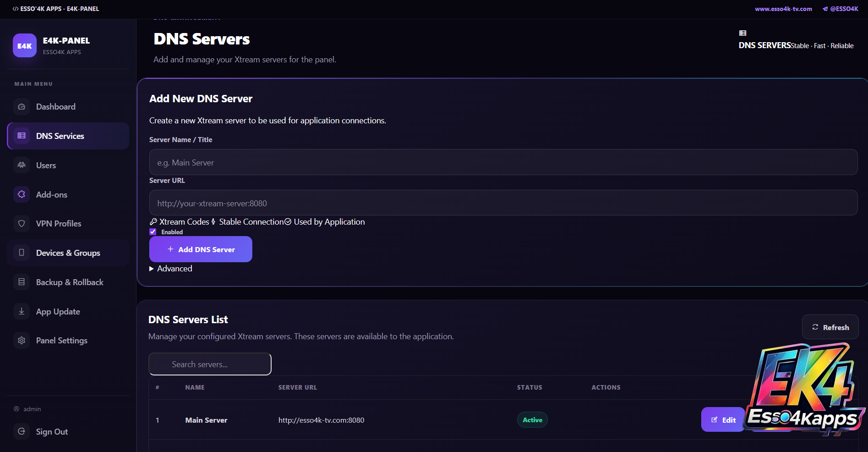Click the Server Name / Title field
Viewport: 868px width, 452px height.
click(x=503, y=162)
